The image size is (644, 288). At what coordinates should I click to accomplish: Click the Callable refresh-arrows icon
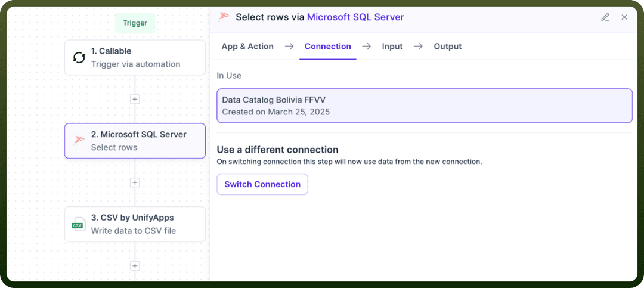coord(79,57)
